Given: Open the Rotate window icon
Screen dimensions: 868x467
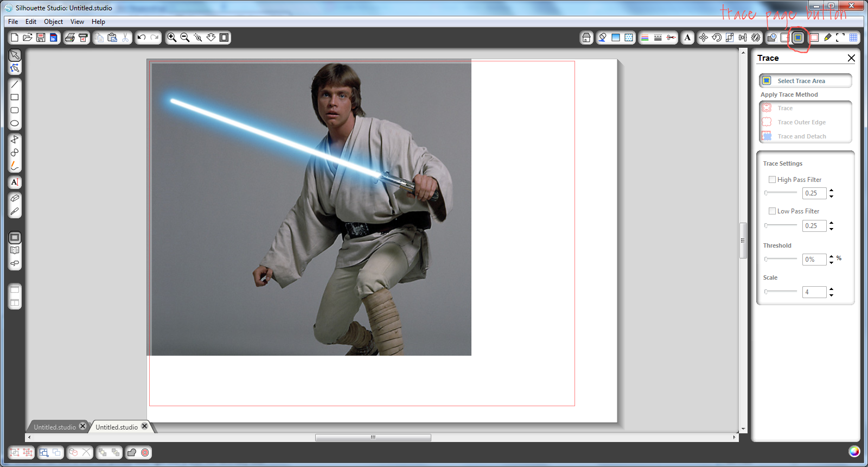Looking at the screenshot, I should 717,37.
